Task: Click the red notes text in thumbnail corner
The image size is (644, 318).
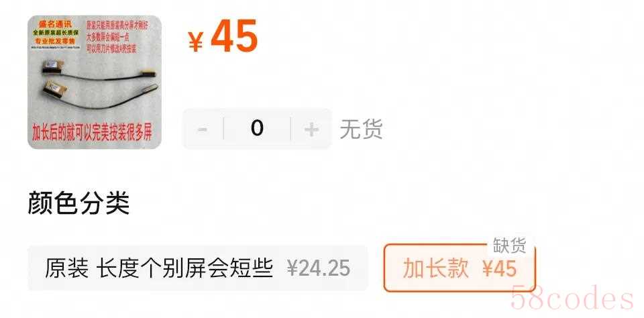Action: pos(118,37)
